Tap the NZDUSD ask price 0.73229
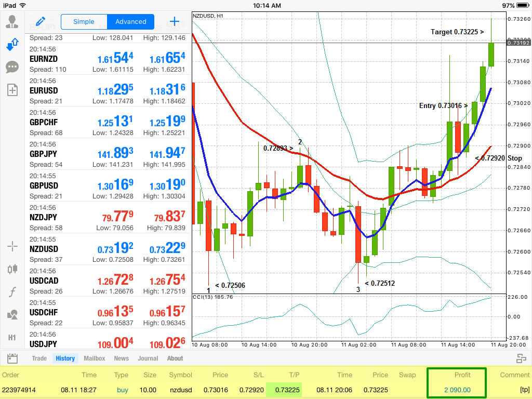This screenshot has height=399, width=532. [167, 248]
